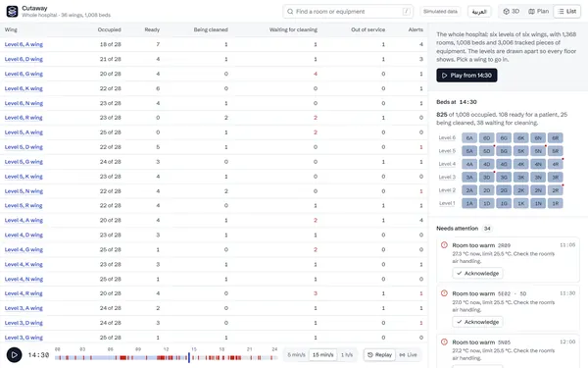This screenshot has height=368, width=588.
Task: Open the Level 4, N wing link
Action: (x=24, y=279)
